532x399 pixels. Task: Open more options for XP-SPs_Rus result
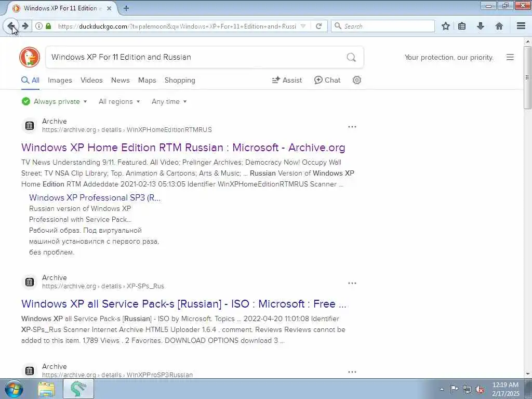(352, 283)
